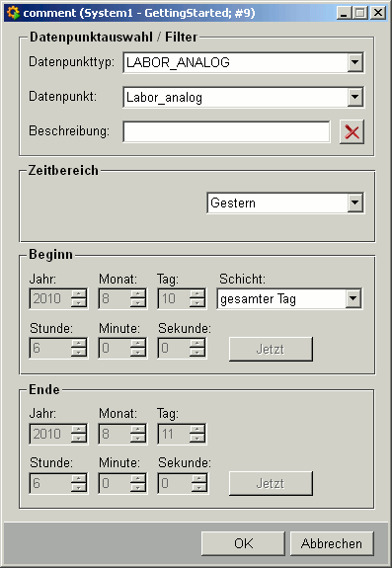Click the Jetzt button in Beginn section
The image size is (392, 568).
[x=271, y=350]
